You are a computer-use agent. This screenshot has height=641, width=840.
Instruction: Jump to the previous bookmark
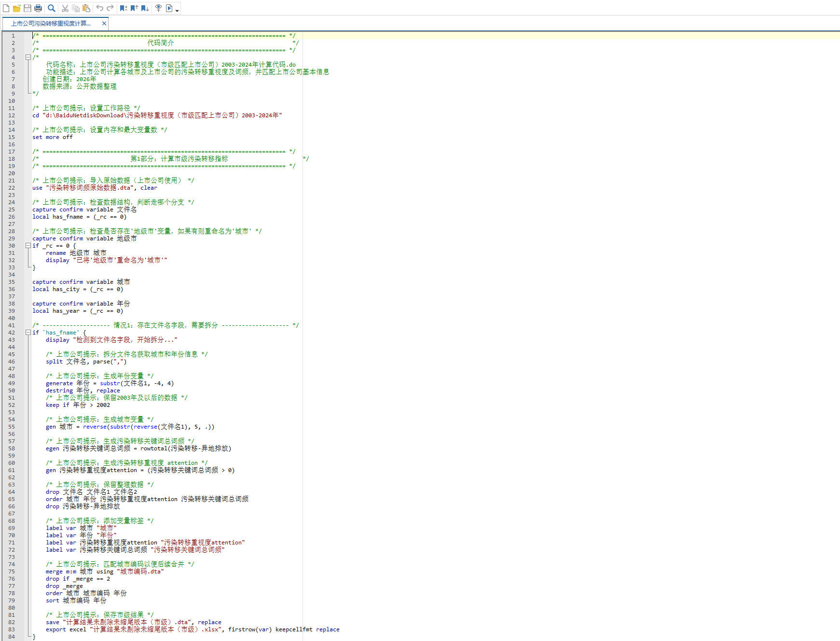point(134,8)
